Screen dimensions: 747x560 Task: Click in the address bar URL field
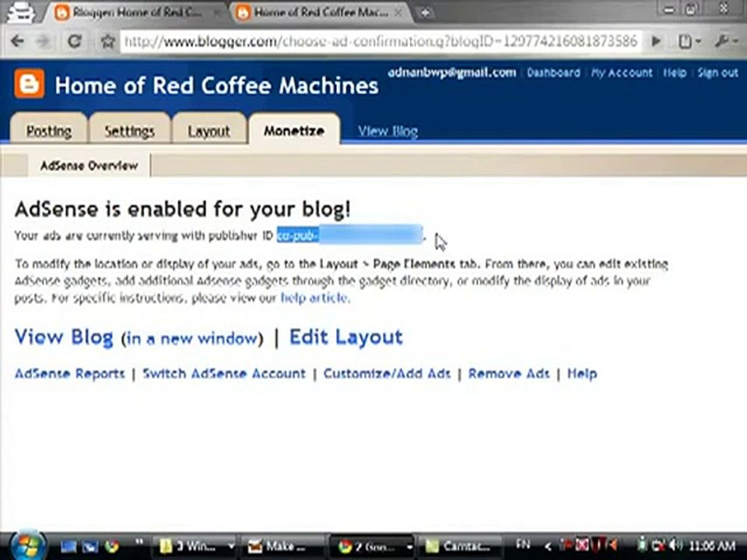point(381,41)
